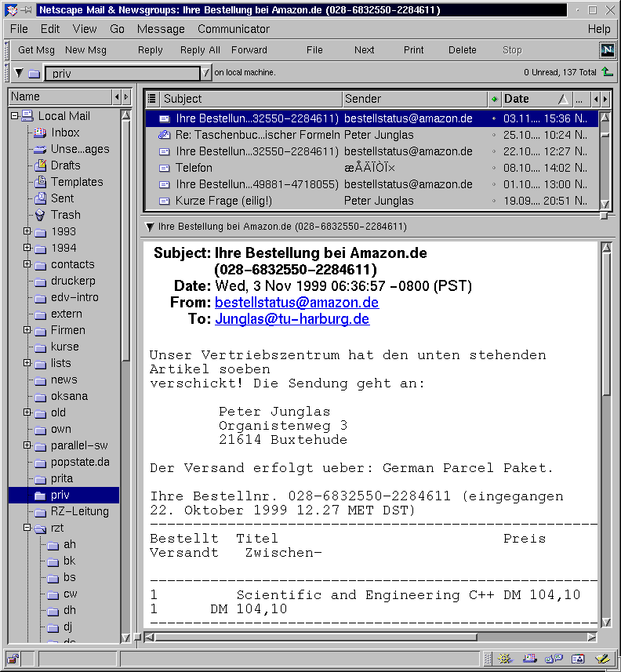Screen dimensions: 621x672
Task: Click the folder icon beside priv dropdown
Action: pos(34,74)
